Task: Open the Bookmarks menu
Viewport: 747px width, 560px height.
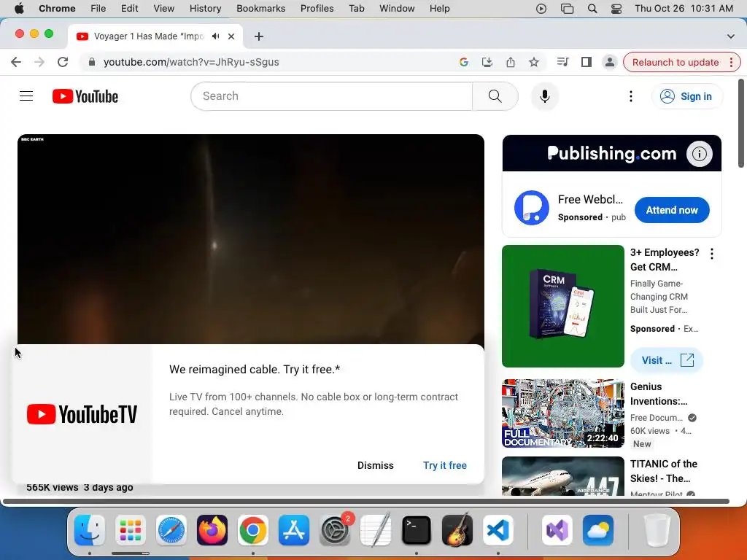Action: (260, 8)
